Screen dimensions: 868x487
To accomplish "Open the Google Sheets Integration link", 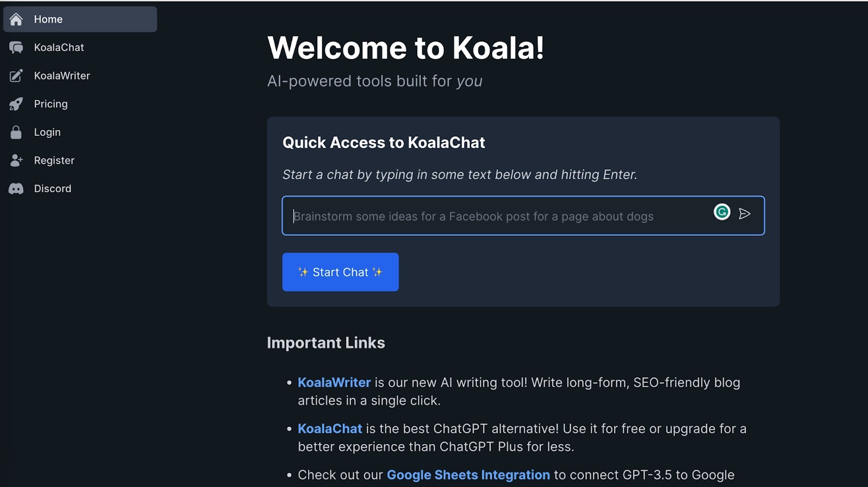I will click(x=467, y=475).
